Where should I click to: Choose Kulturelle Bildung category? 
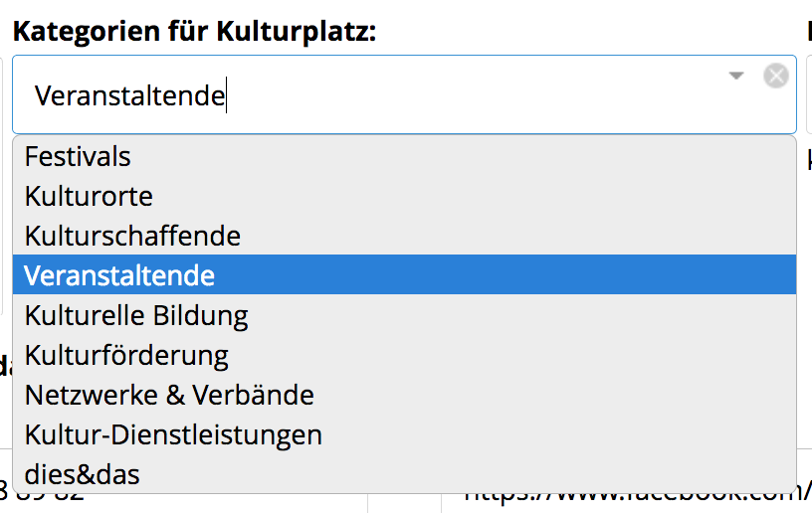coord(404,315)
